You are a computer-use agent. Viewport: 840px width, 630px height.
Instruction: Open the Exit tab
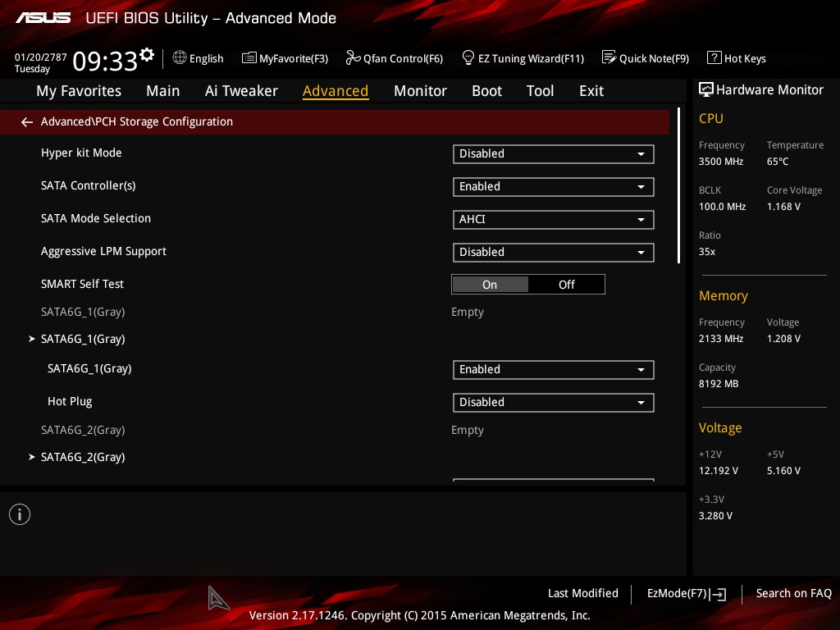click(x=591, y=91)
